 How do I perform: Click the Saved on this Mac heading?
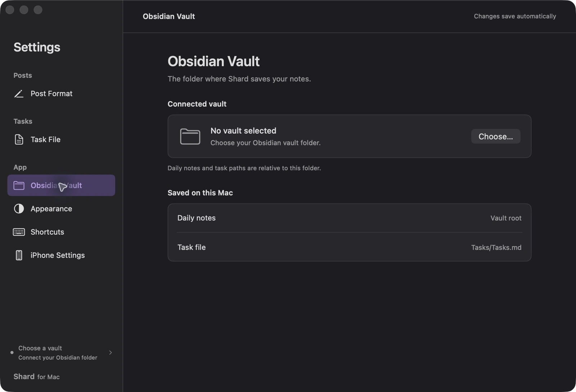tap(200, 193)
